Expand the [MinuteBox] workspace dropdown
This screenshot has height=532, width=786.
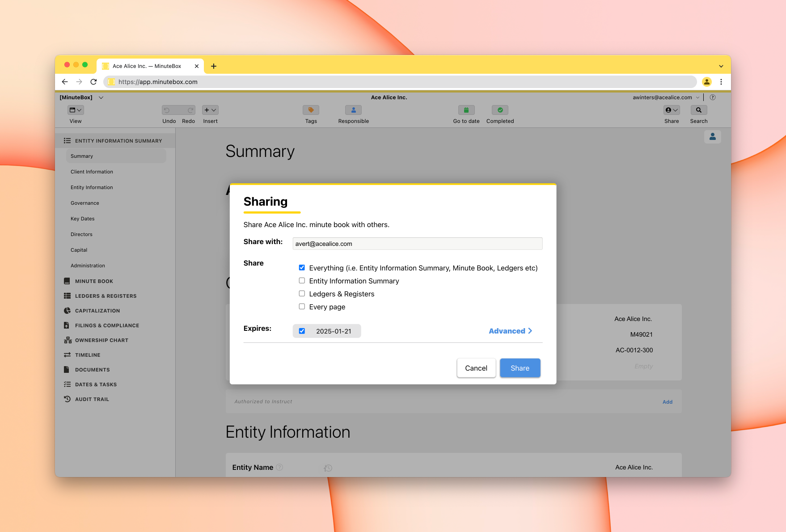101,97
